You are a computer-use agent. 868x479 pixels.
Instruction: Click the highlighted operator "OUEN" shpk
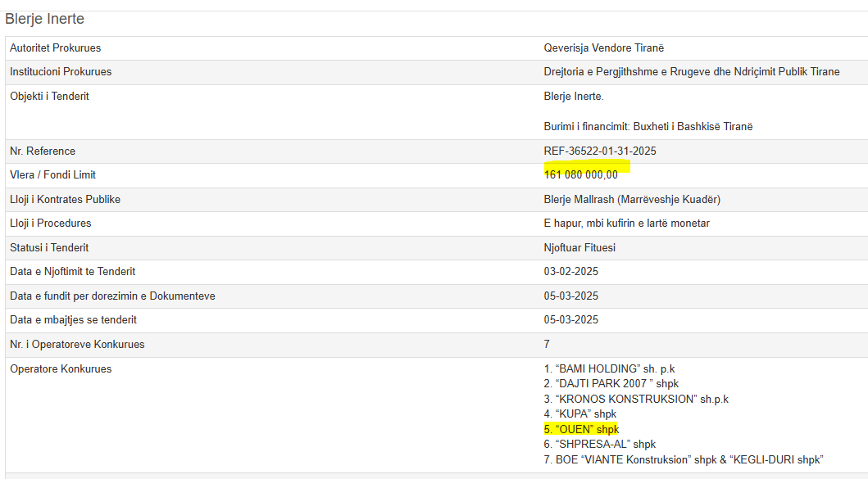tap(581, 429)
